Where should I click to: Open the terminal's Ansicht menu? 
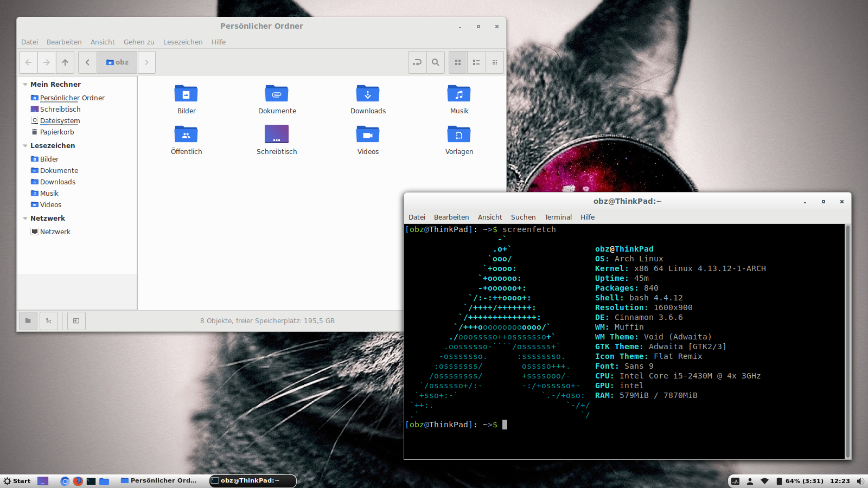(490, 217)
